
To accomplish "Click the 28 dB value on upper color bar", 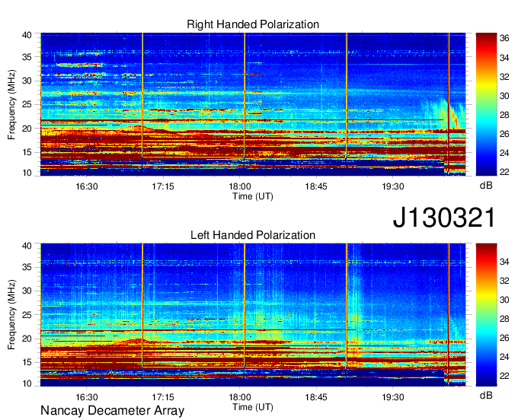I will [x=504, y=115].
